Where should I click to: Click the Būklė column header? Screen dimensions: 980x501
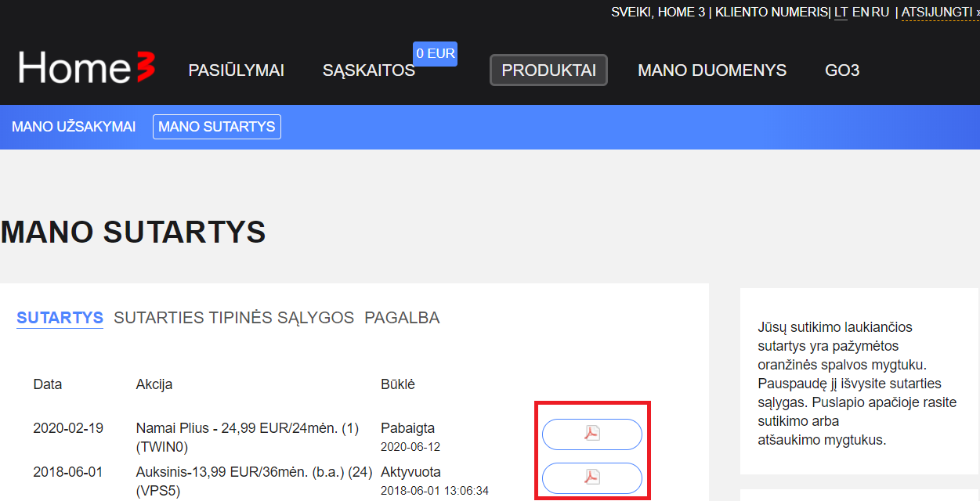[398, 384]
